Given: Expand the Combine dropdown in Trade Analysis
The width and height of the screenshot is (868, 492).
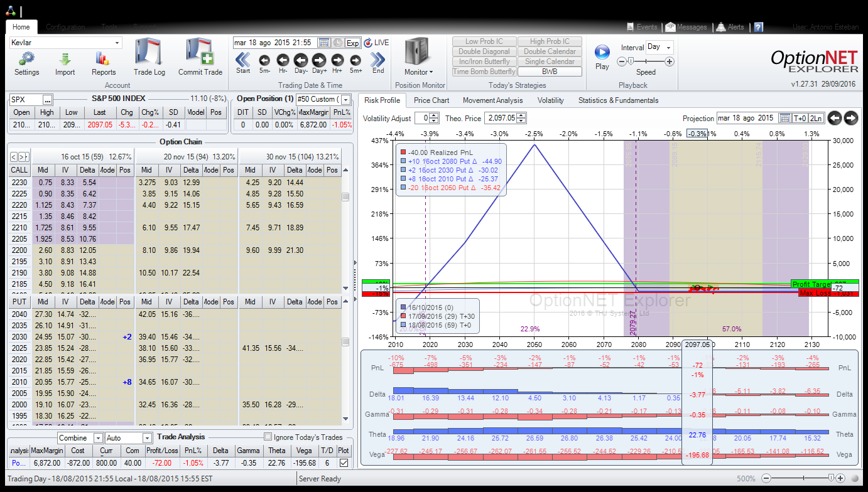Looking at the screenshot, I should click(x=98, y=438).
